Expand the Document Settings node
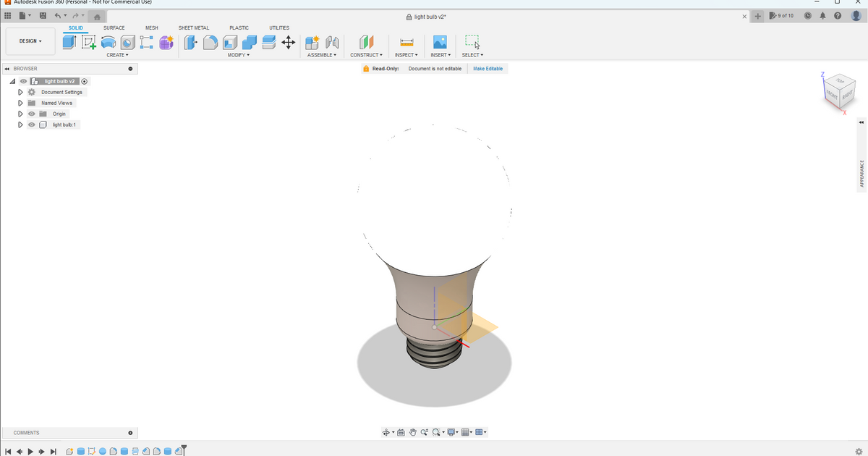868x456 pixels. click(x=20, y=92)
